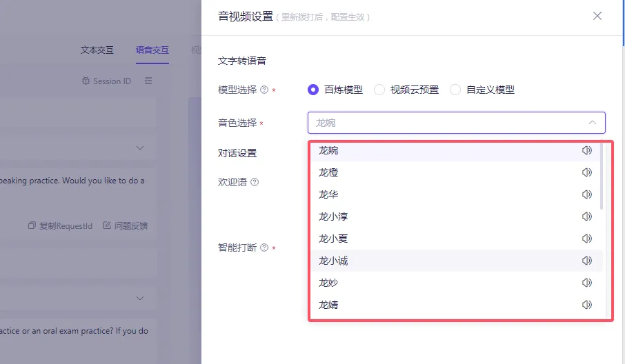This screenshot has height=364, width=625.
Task: Play voice preview for 龙小淳
Action: pos(587,216)
